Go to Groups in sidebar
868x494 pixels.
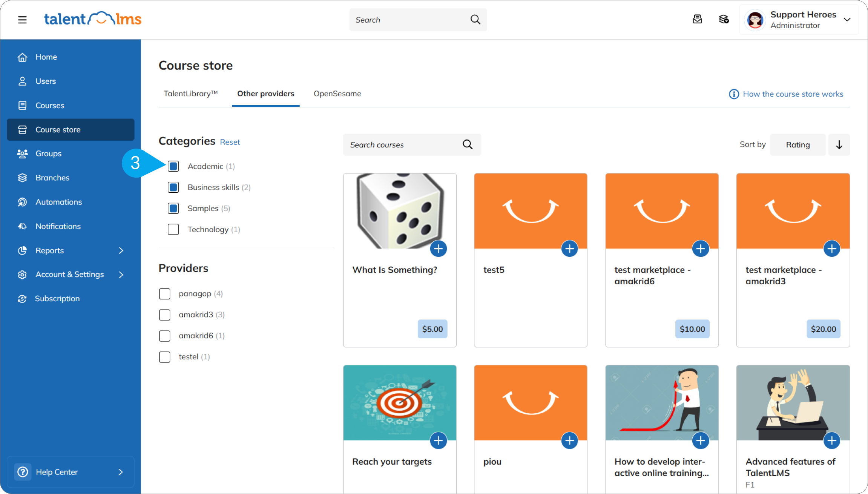(x=71, y=153)
